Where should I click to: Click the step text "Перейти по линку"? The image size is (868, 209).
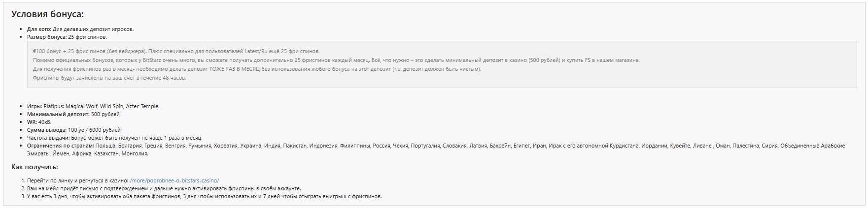(77, 180)
